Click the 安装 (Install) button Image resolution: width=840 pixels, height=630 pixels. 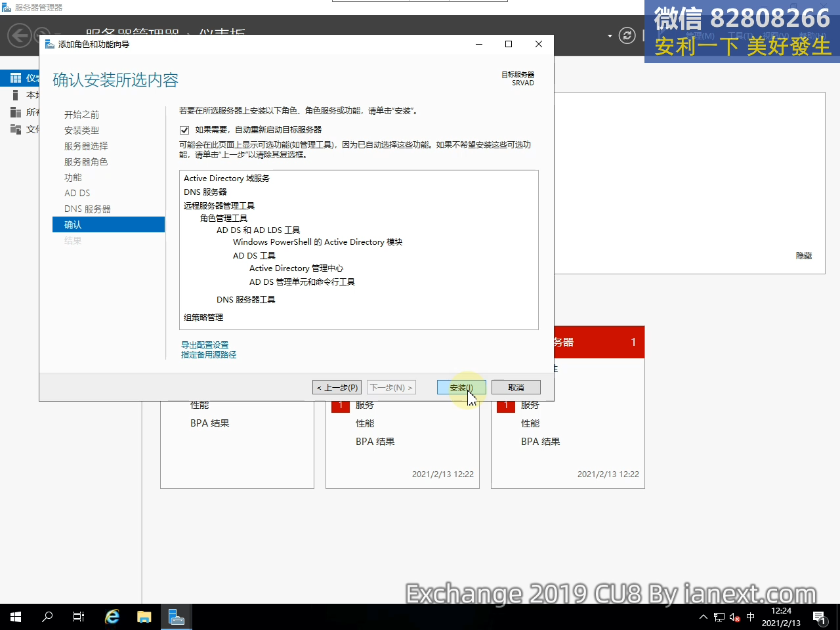[x=461, y=388]
